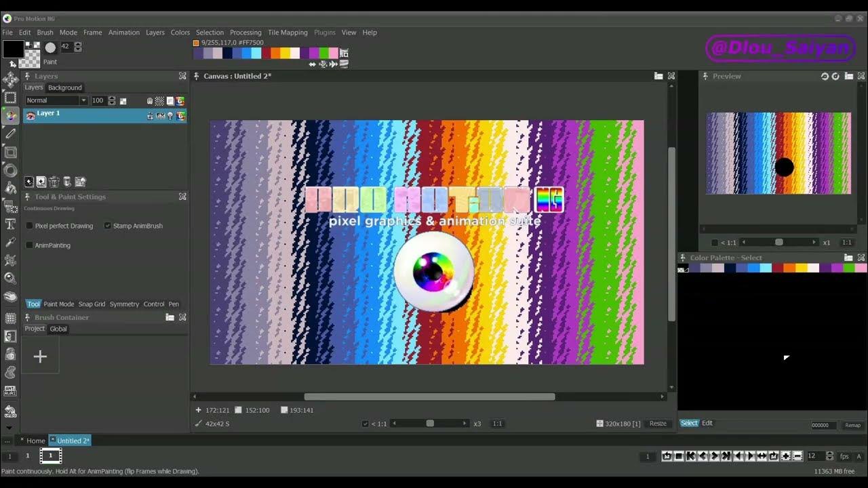
Task: Decrease the fps value with down stepper
Action: click(x=829, y=459)
